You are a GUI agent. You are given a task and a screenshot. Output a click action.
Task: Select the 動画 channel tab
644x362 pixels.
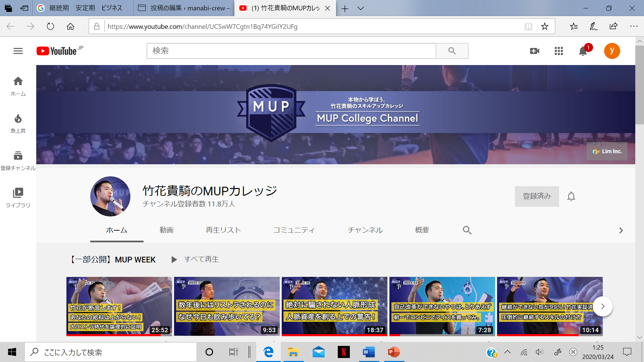pyautogui.click(x=166, y=230)
